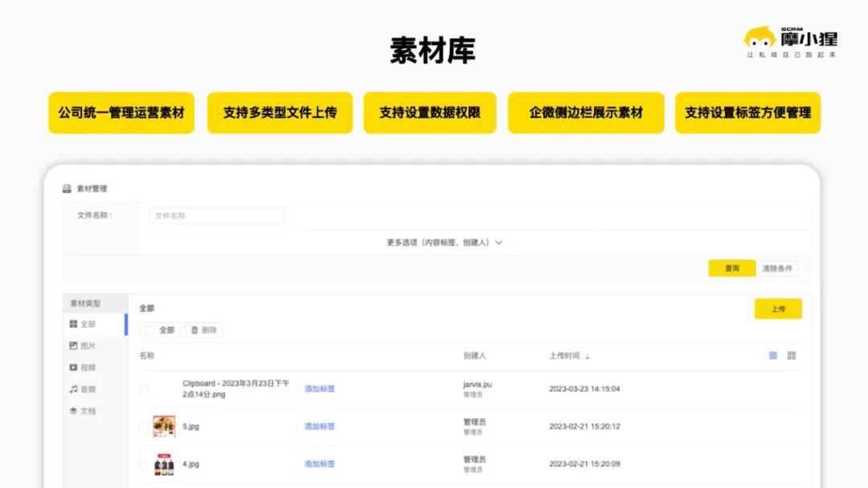This screenshot has width=868, height=488.
Task: Click the yellow 上传 button
Action: [777, 308]
